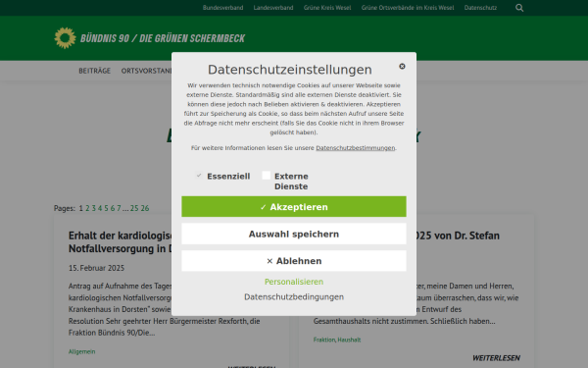The height and width of the screenshot is (368, 588).
Task: Open the Datenschutzbestimmungen link in text
Action: click(355, 148)
